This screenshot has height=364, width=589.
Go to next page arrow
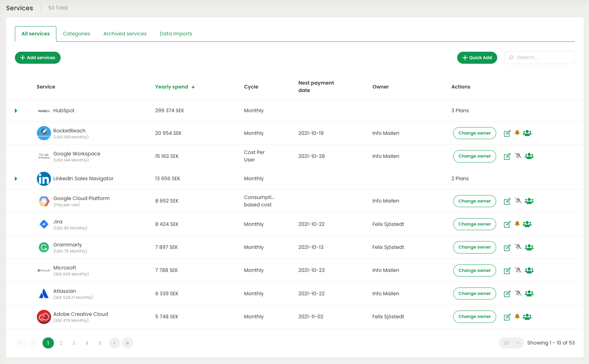(114, 343)
